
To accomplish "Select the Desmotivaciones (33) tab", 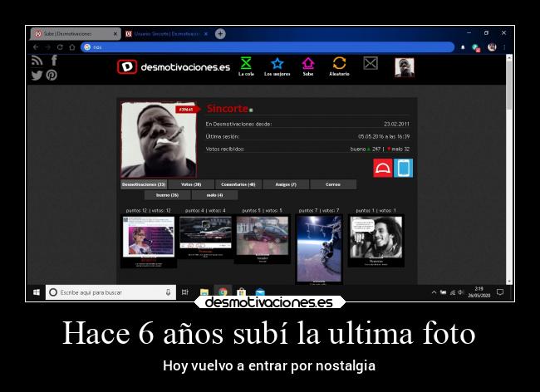I will tap(144, 184).
